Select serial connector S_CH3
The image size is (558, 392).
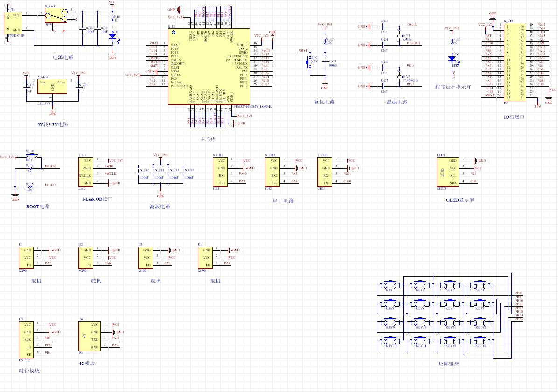(325, 172)
